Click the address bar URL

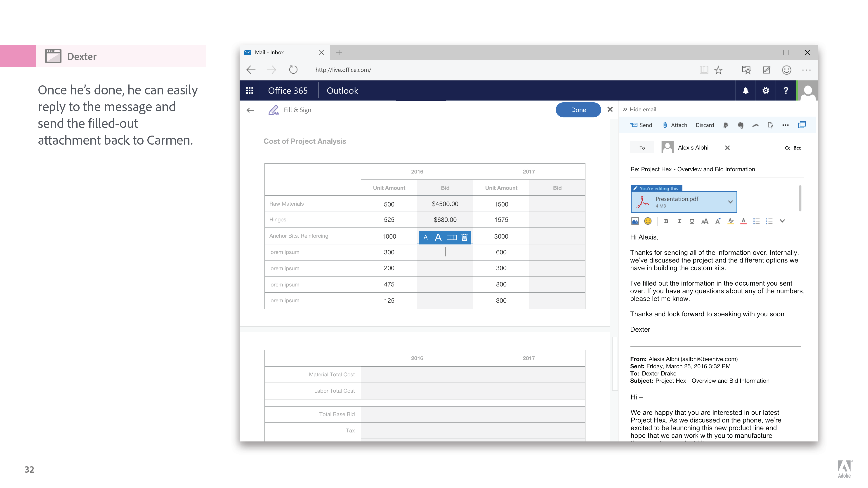343,70
